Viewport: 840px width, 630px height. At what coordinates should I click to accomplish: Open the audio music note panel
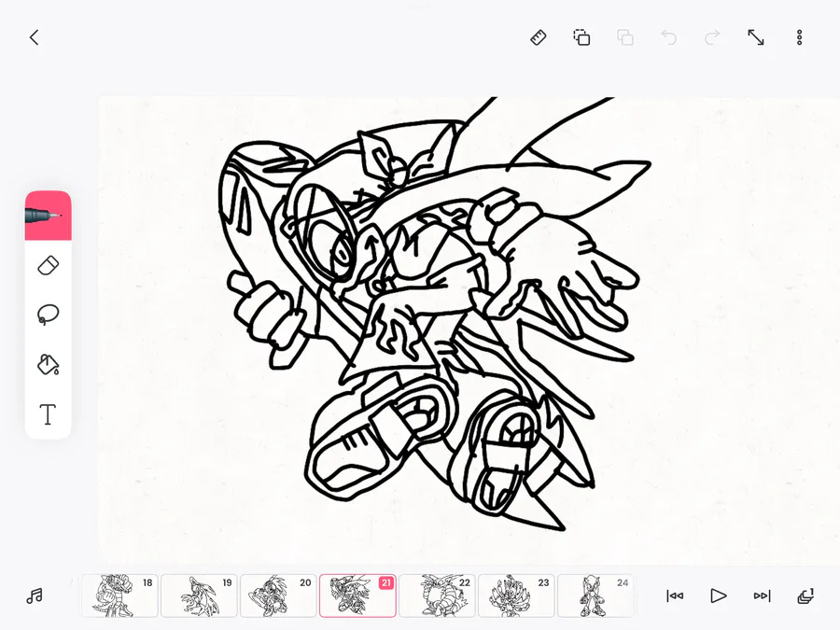click(35, 595)
